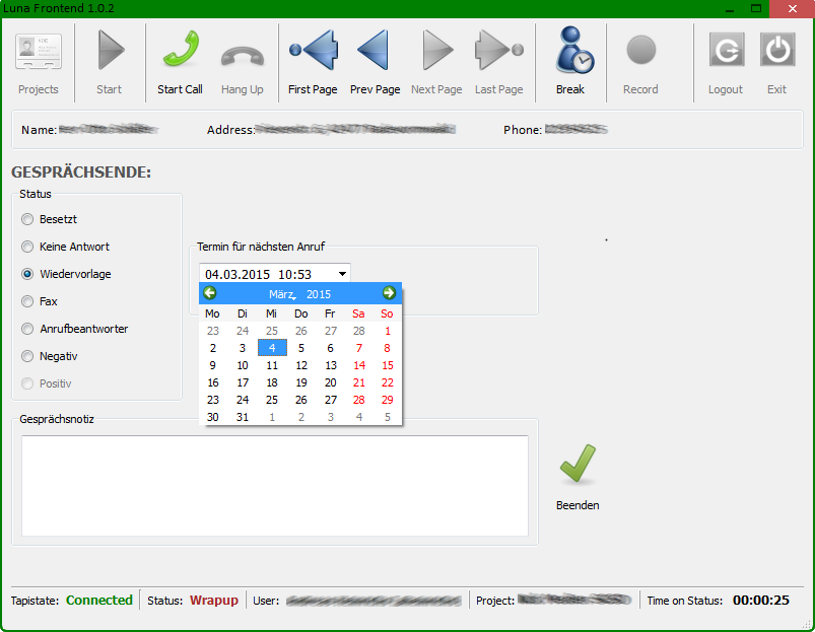Click the Exit power icon
Image resolution: width=815 pixels, height=632 pixels.
click(x=777, y=50)
